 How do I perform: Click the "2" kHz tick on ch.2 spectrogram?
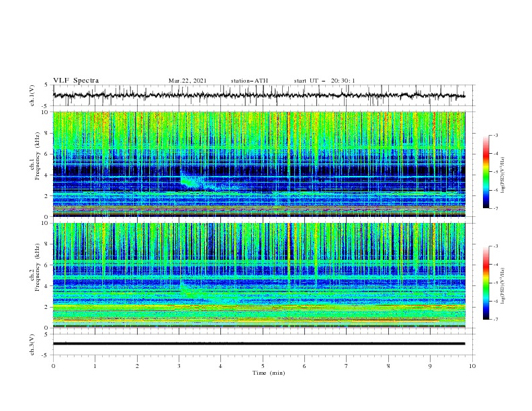(x=47, y=307)
